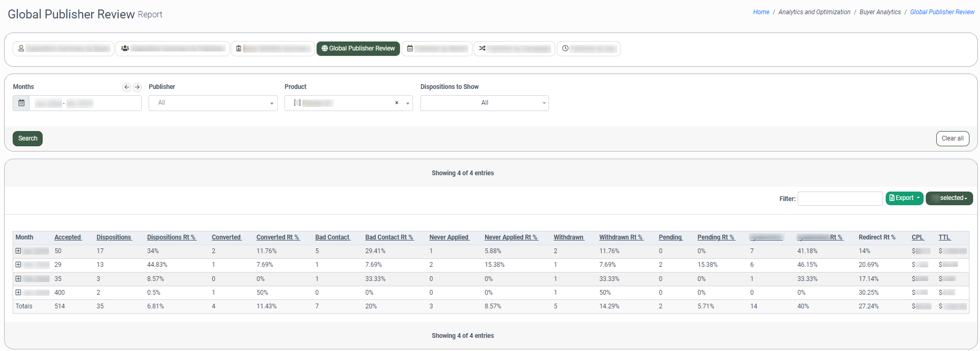Click into the Filter text field
Screen dimensions: 980x351
[x=840, y=198]
